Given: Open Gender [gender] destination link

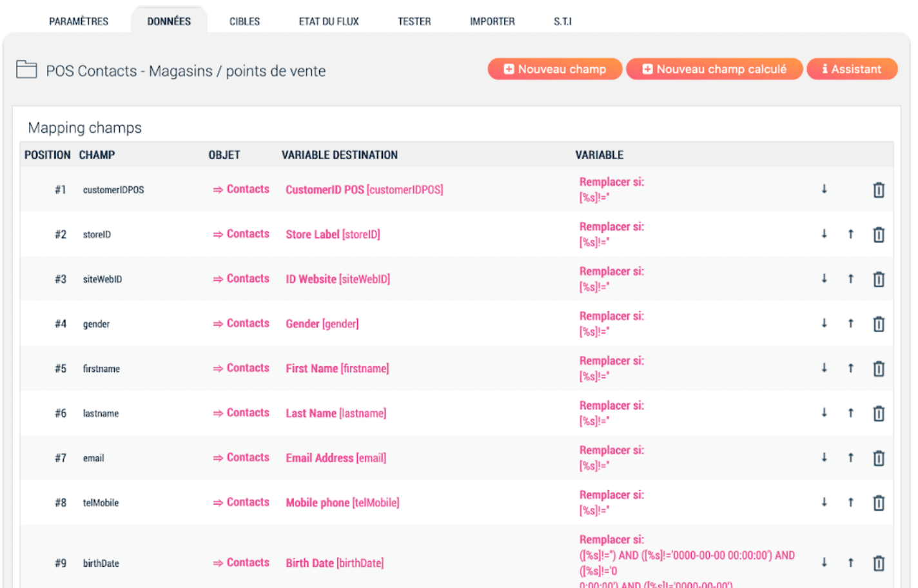Looking at the screenshot, I should pos(322,324).
